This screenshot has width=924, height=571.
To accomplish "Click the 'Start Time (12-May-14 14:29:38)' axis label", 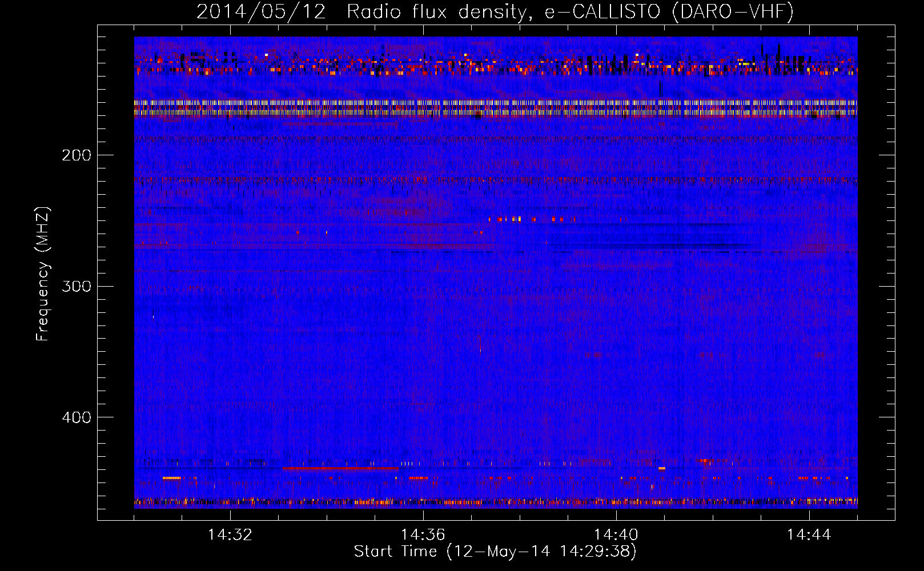I will 495,552.
